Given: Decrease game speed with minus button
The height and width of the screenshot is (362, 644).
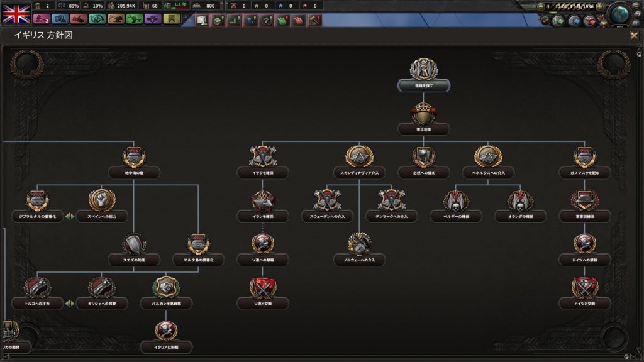Looking at the screenshot, I should coord(541,6).
